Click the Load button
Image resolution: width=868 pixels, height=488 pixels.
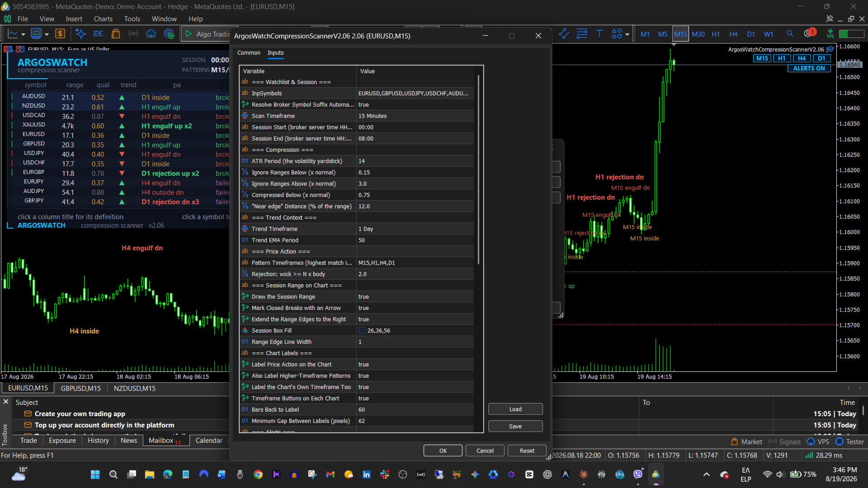point(515,409)
